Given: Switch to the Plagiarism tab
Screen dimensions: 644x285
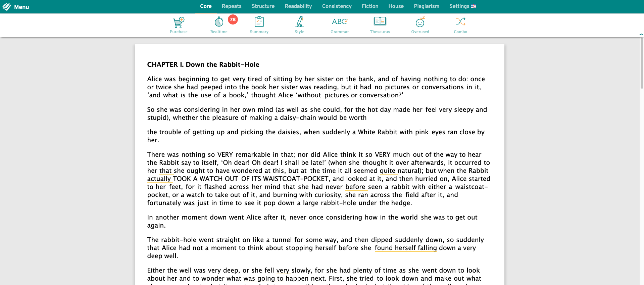Looking at the screenshot, I should [427, 6].
